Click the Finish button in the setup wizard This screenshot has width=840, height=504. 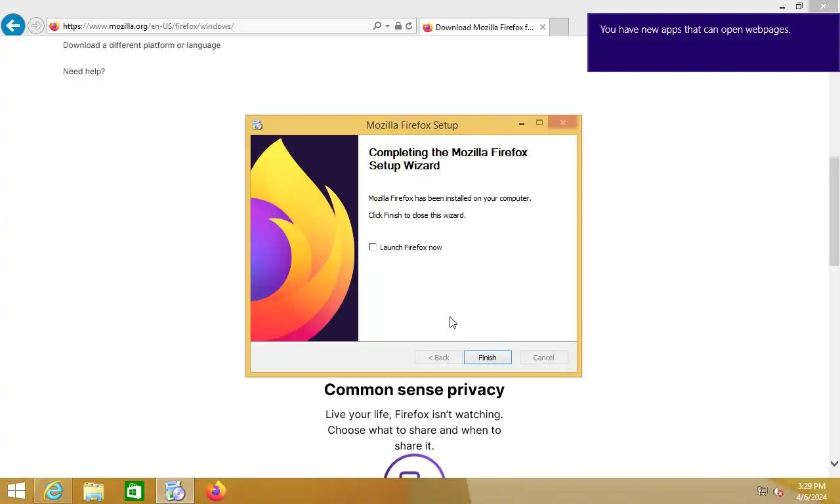tap(488, 358)
